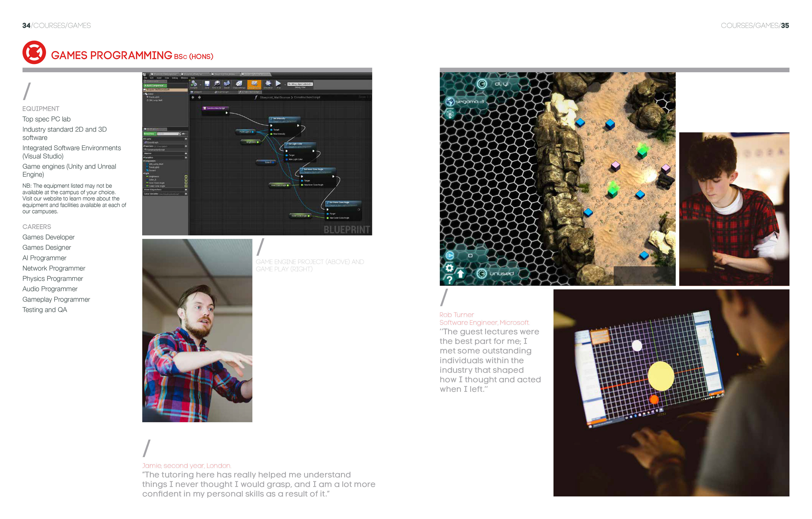The width and height of the screenshot is (812, 519).
Task: Click plus to add a new Variable
Action: [x=186, y=158]
